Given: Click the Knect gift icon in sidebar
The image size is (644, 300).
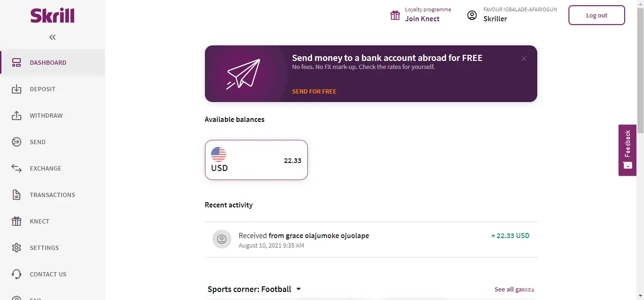Looking at the screenshot, I should pyautogui.click(x=17, y=221).
